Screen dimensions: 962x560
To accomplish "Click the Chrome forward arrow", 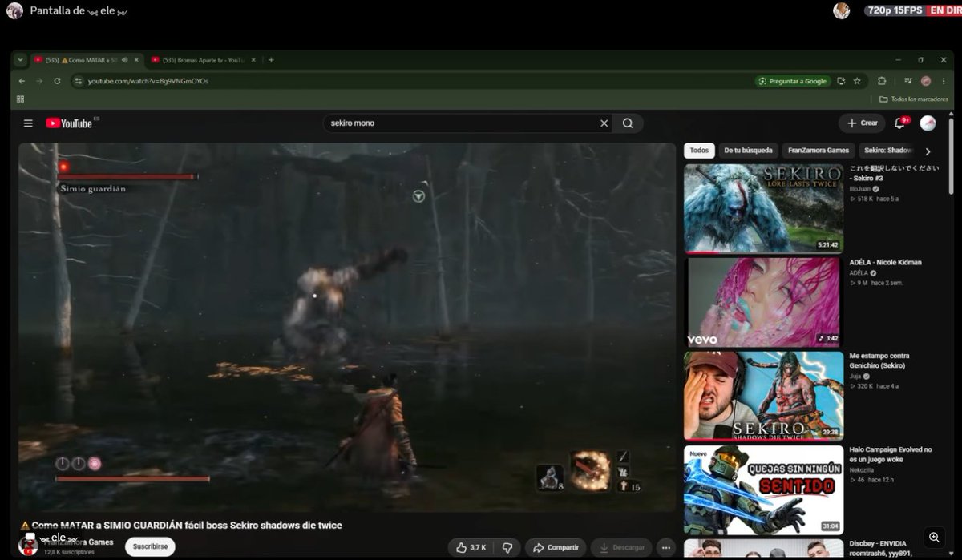I will pyautogui.click(x=39, y=81).
